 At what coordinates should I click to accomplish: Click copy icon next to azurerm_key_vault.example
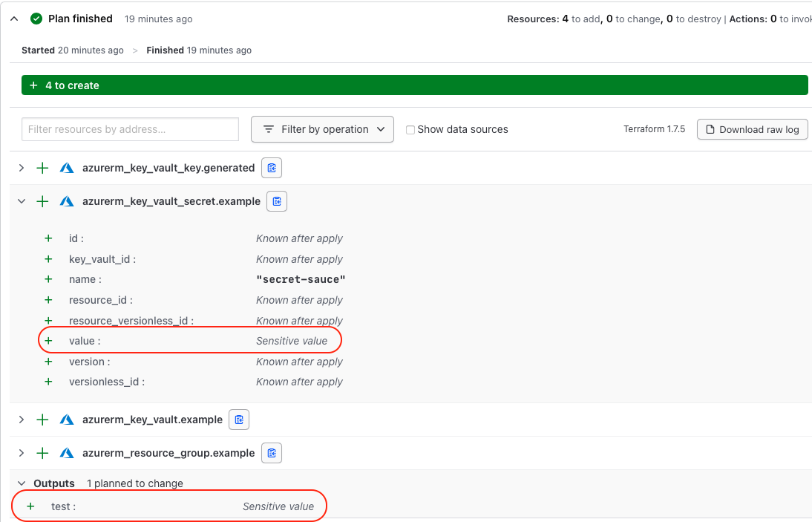click(x=239, y=420)
